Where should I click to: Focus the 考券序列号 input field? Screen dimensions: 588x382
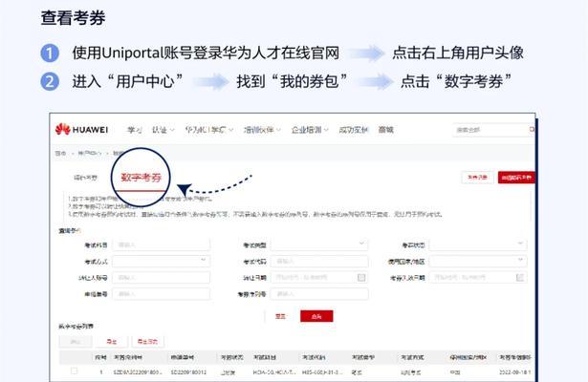pyautogui.click(x=319, y=294)
